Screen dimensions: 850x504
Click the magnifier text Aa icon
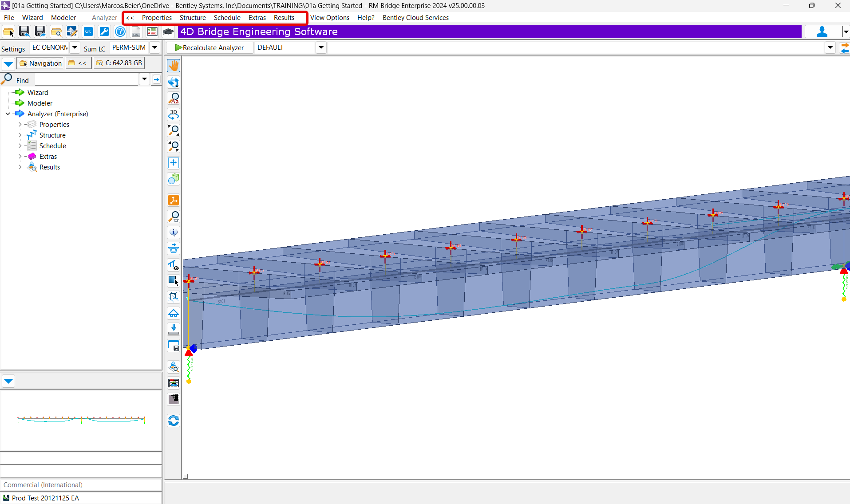(174, 98)
